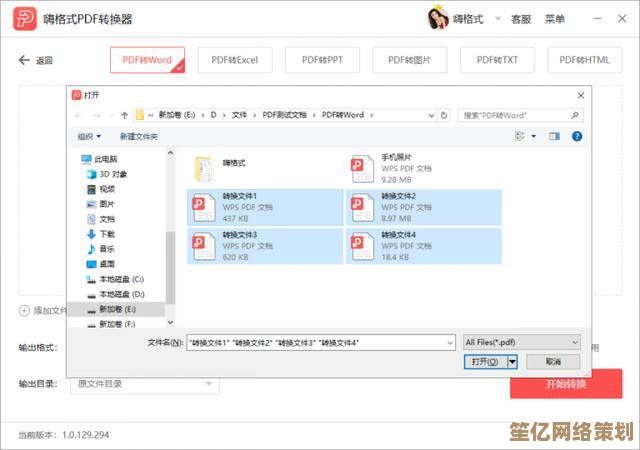This screenshot has width=640, height=450.
Task: Open the 嗨格式 folder icon
Action: (204, 167)
